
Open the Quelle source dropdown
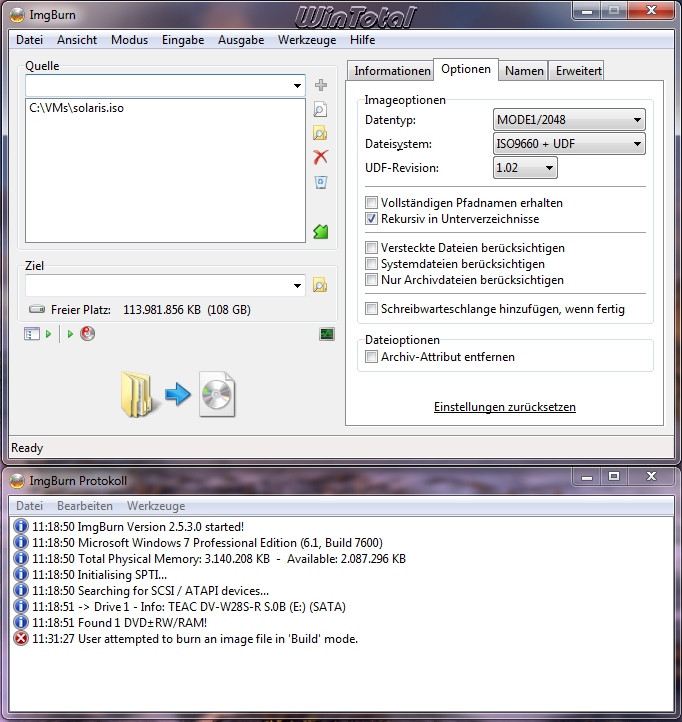(x=297, y=86)
